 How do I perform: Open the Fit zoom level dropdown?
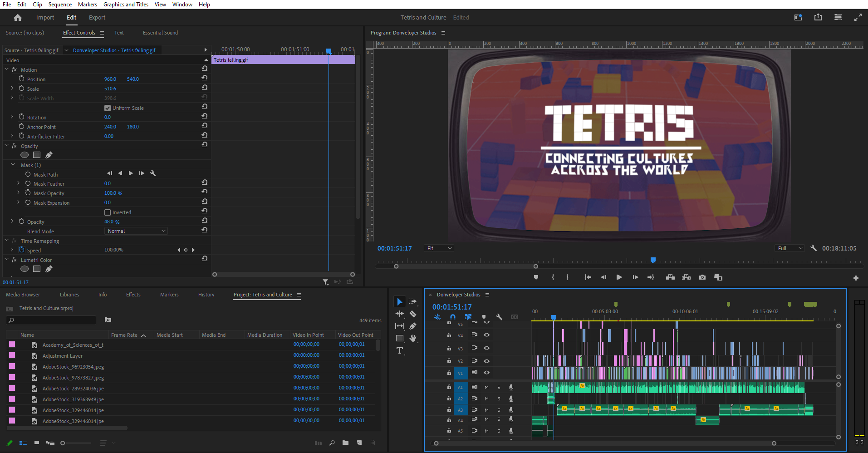tap(439, 248)
